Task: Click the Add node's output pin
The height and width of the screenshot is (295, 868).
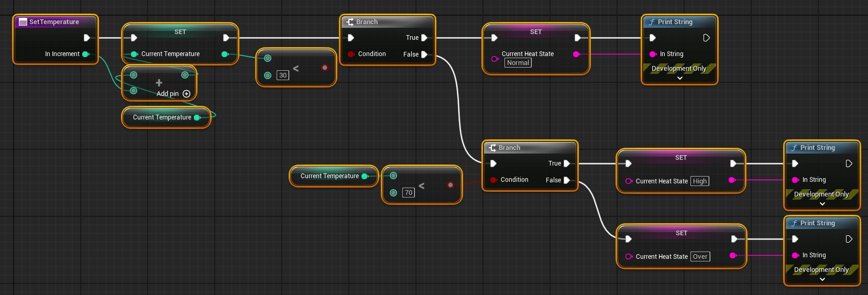Action: [185, 75]
